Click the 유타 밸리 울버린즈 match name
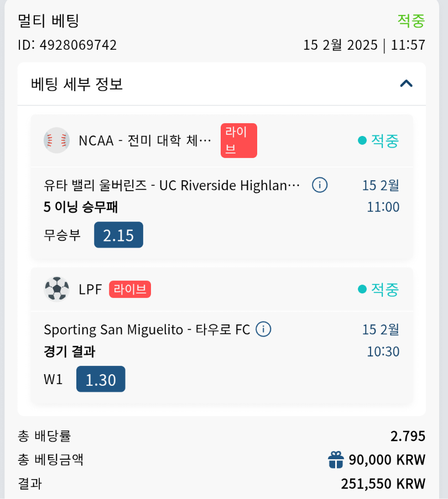 coord(171,185)
